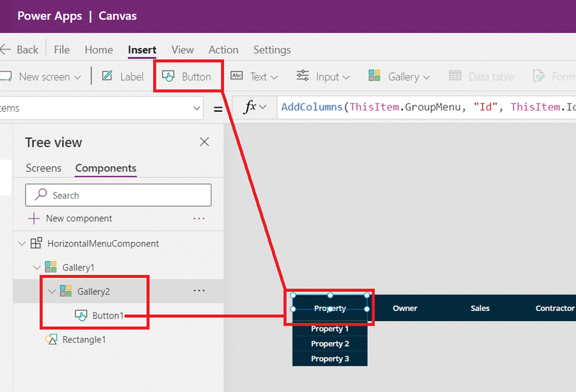576x392 pixels.
Task: Select the Insert tab
Action: pyautogui.click(x=142, y=50)
